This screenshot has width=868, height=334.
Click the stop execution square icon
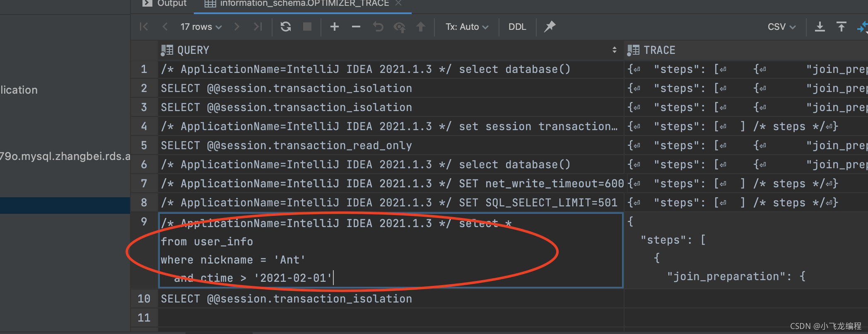307,27
